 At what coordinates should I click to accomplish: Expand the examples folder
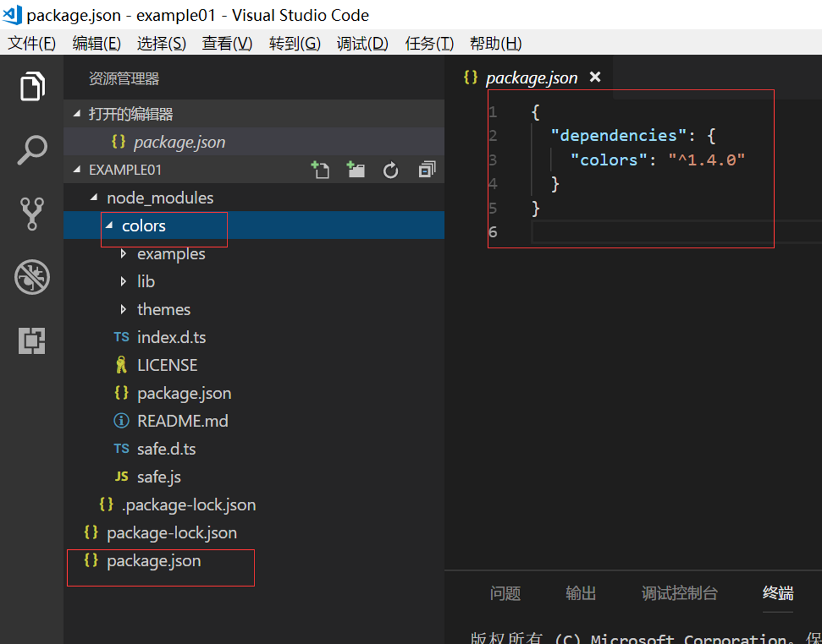[124, 254]
